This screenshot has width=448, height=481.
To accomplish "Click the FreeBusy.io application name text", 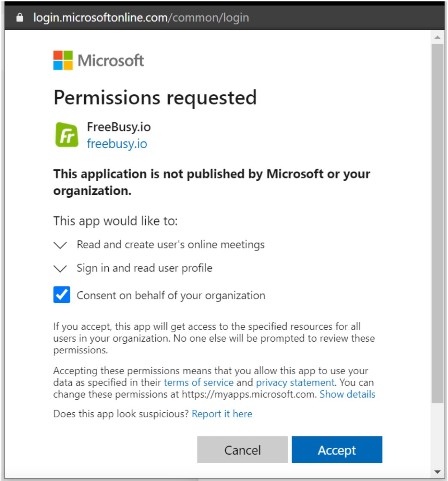I will [119, 127].
